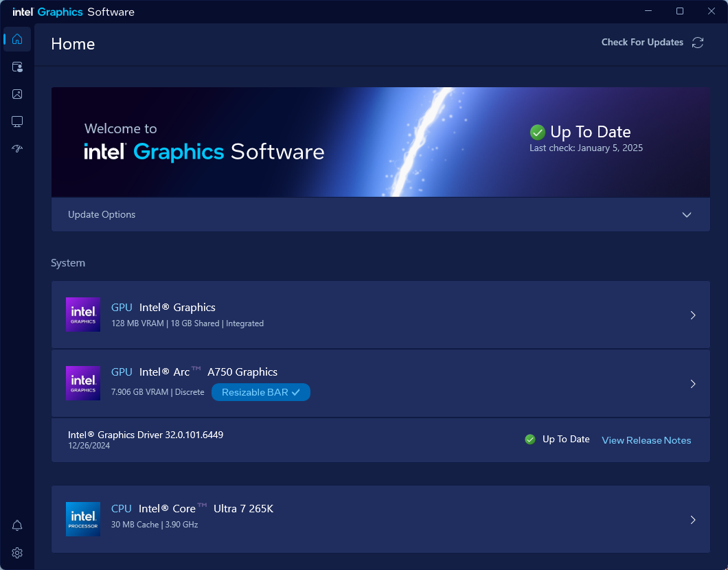Viewport: 728px width, 570px height.
Task: Click the Intel Graphics logo of Arc A750
Action: 83,383
